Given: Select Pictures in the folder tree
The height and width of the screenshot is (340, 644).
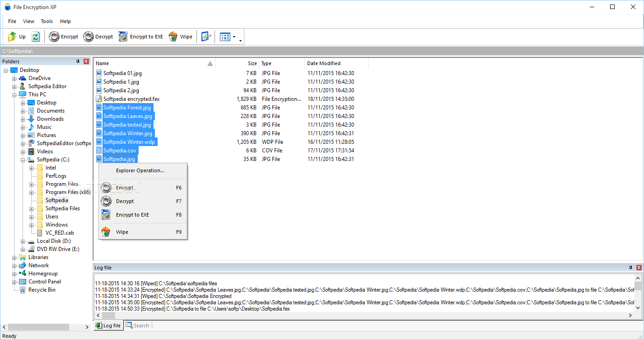Looking at the screenshot, I should click(47, 135).
